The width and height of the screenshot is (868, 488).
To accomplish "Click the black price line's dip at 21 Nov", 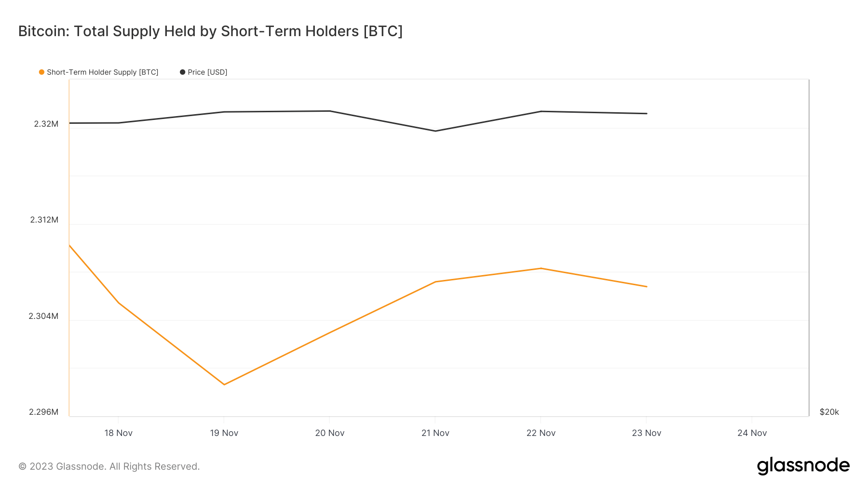I will pos(435,131).
